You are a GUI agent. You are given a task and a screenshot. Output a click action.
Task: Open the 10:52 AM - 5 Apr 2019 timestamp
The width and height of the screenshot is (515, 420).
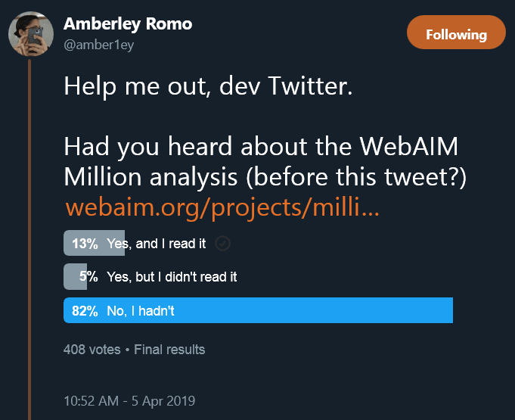[129, 401]
